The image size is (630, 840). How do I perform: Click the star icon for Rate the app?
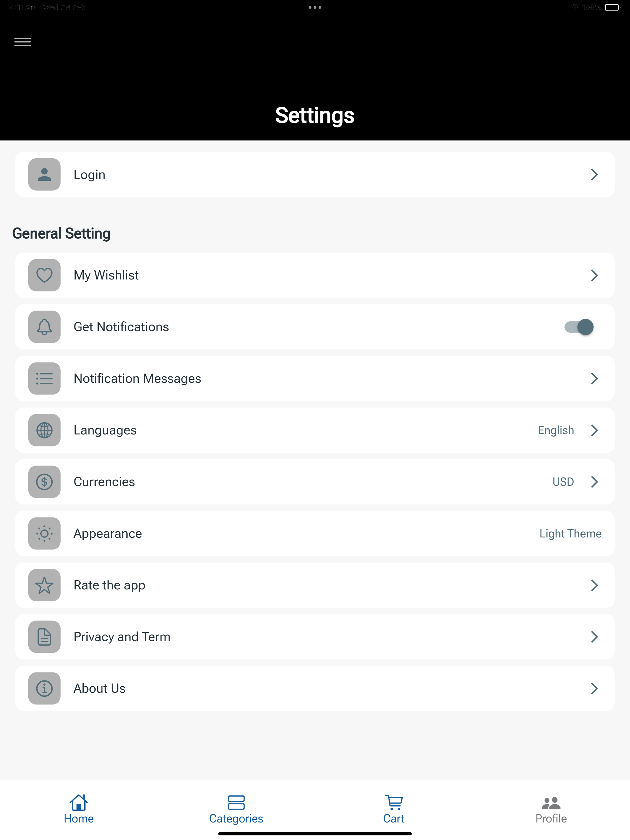(x=45, y=585)
